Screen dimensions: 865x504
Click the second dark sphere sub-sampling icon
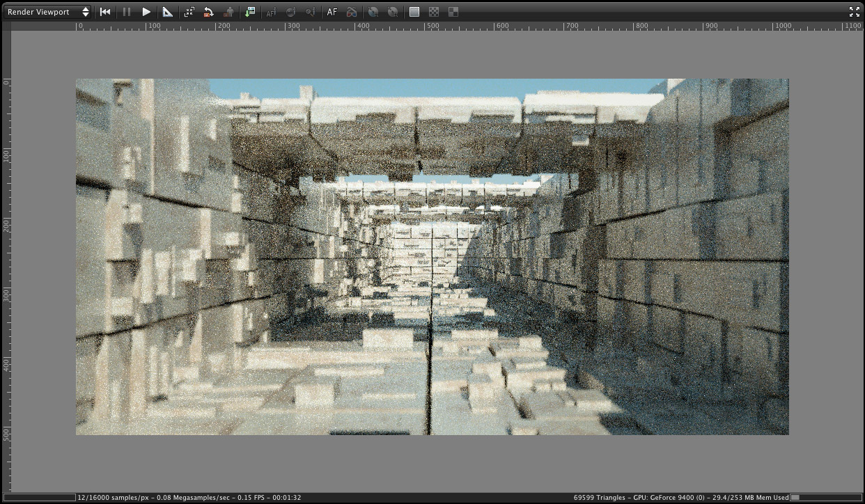pos(393,12)
